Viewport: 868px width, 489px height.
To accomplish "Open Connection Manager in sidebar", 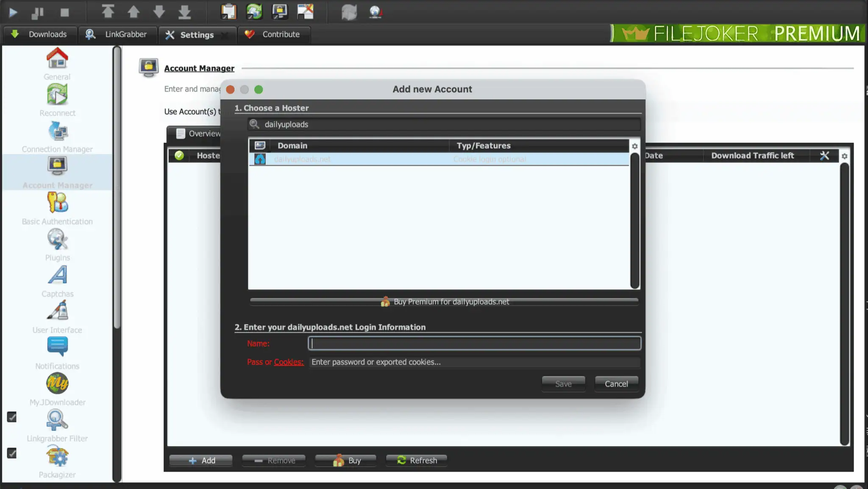I will [57, 137].
